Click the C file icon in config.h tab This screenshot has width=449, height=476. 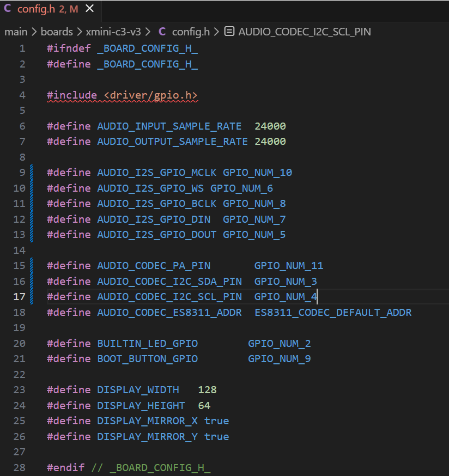8,9
